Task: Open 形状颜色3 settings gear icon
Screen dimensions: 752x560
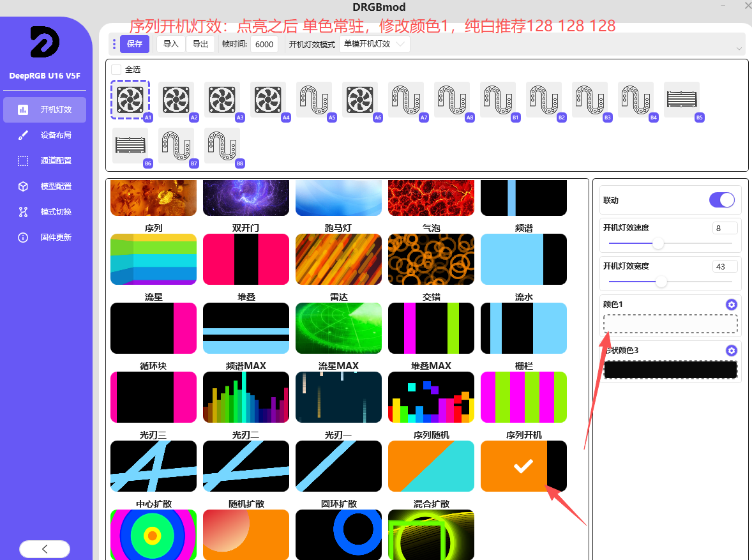Action: 731,351
